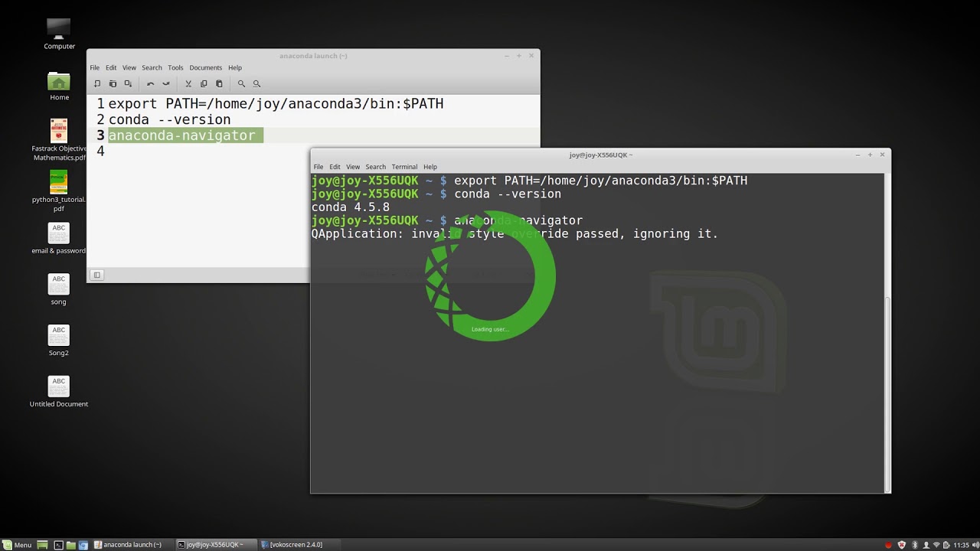The image size is (980, 551).
Task: Open the Wi-Fi network tray icon
Action: [x=936, y=545]
